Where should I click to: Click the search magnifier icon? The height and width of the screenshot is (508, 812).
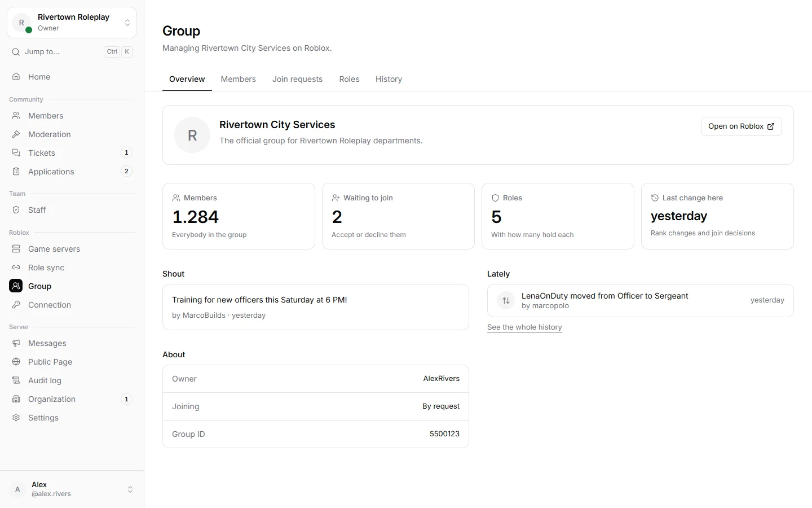coord(16,52)
